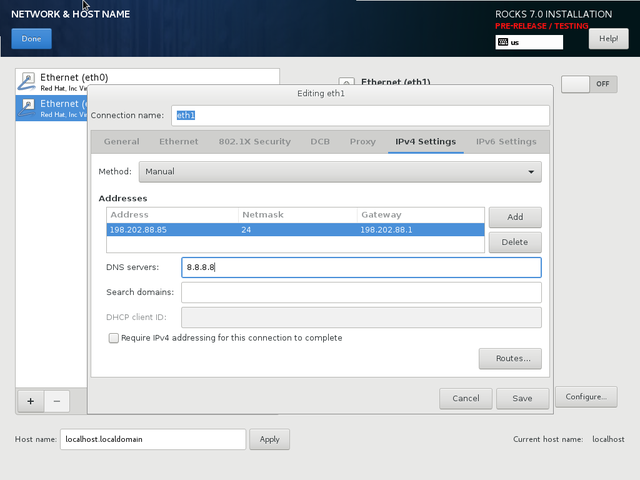Enable Require IPv4 addressing checkbox

(x=113, y=338)
